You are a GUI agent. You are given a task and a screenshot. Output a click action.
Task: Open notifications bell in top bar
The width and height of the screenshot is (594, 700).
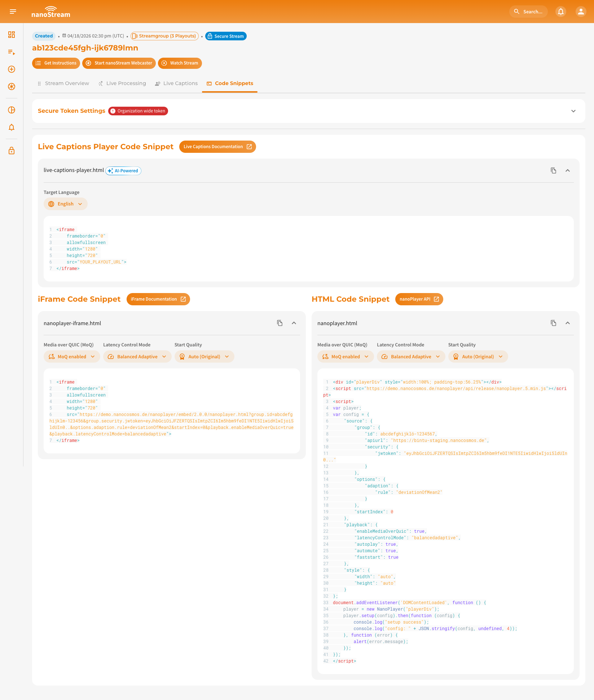[560, 12]
